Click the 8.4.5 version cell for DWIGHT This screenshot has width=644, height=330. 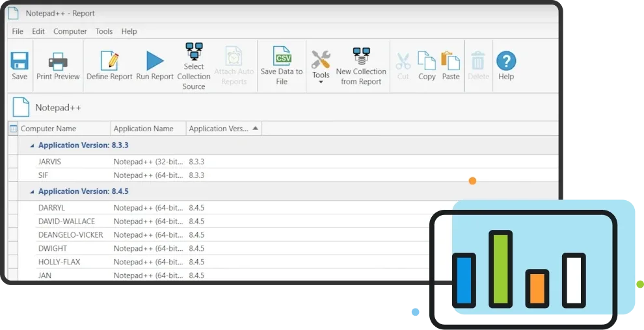click(196, 248)
